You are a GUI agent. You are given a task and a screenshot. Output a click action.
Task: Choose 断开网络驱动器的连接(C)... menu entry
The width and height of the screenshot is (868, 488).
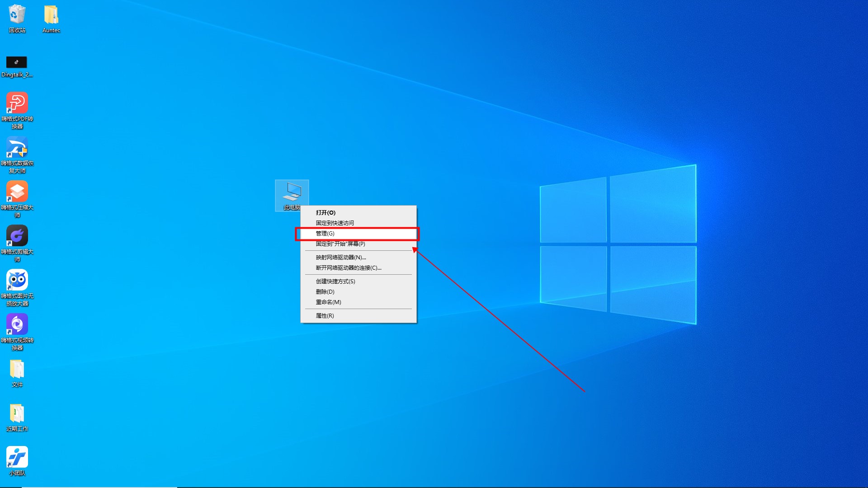(359, 268)
